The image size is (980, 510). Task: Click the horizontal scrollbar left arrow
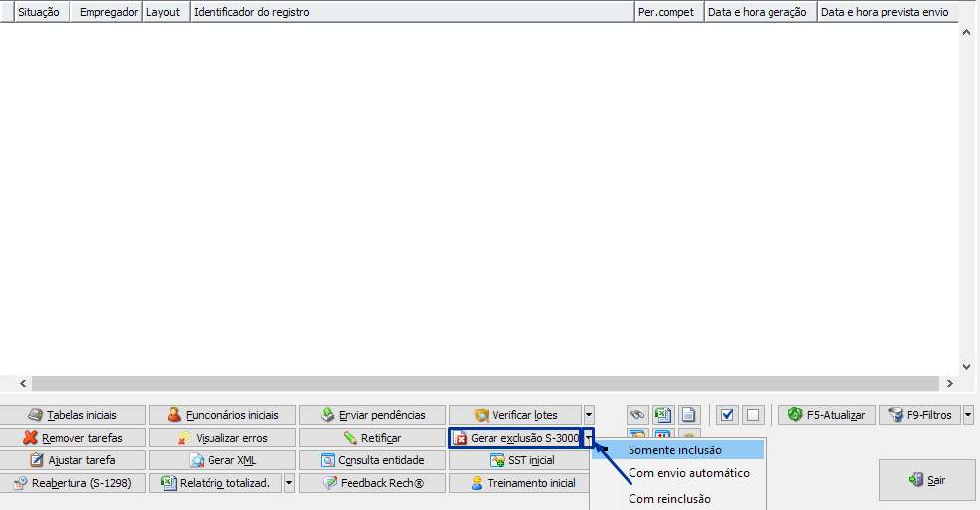click(23, 383)
